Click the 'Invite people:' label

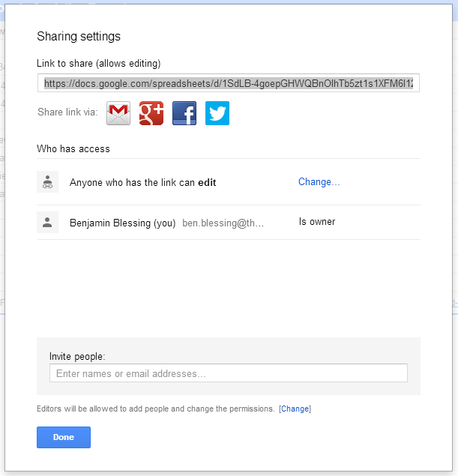pos(77,356)
